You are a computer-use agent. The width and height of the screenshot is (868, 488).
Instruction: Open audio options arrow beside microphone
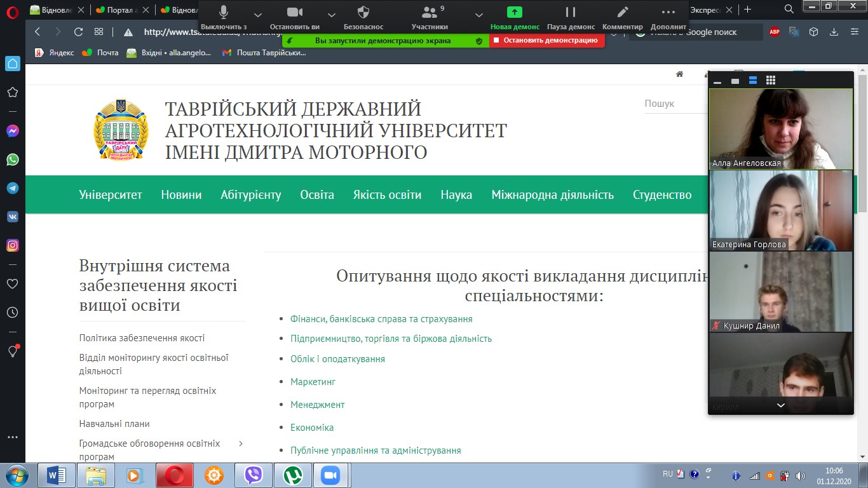257,15
